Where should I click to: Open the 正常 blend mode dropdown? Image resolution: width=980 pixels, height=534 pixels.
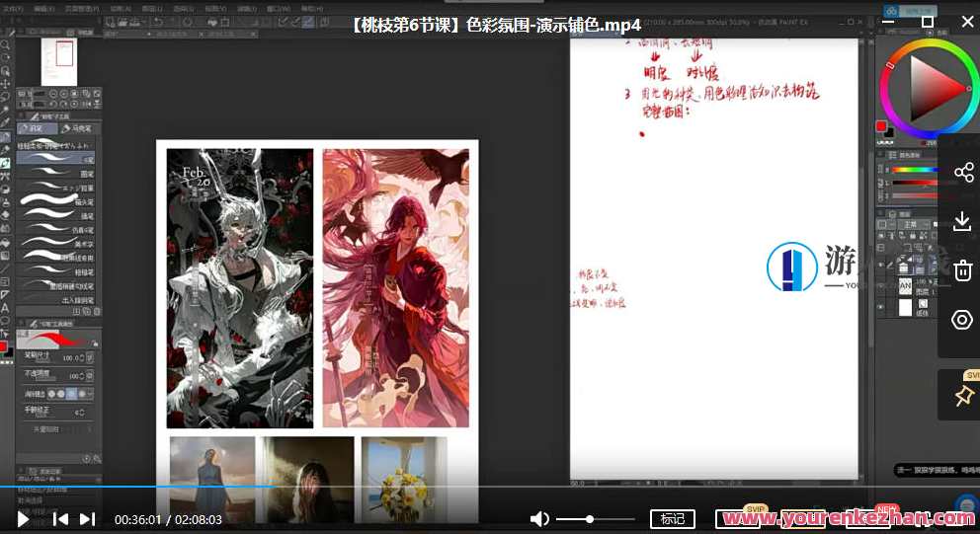click(x=913, y=224)
